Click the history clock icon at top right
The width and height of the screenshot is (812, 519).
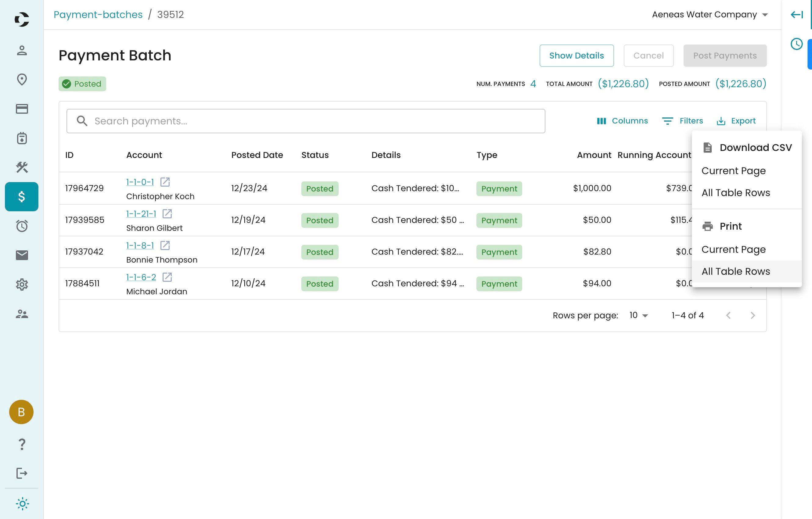pos(796,44)
